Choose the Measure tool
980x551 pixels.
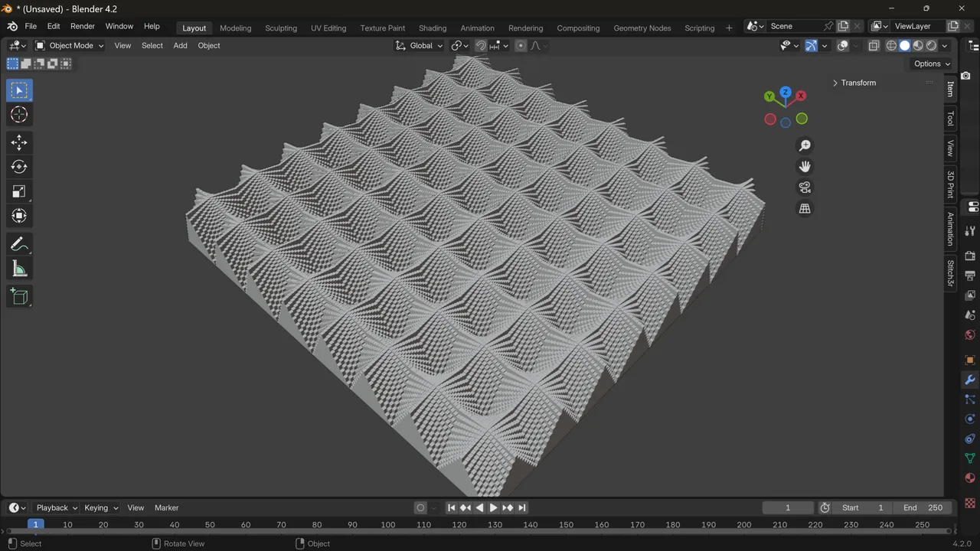18,268
